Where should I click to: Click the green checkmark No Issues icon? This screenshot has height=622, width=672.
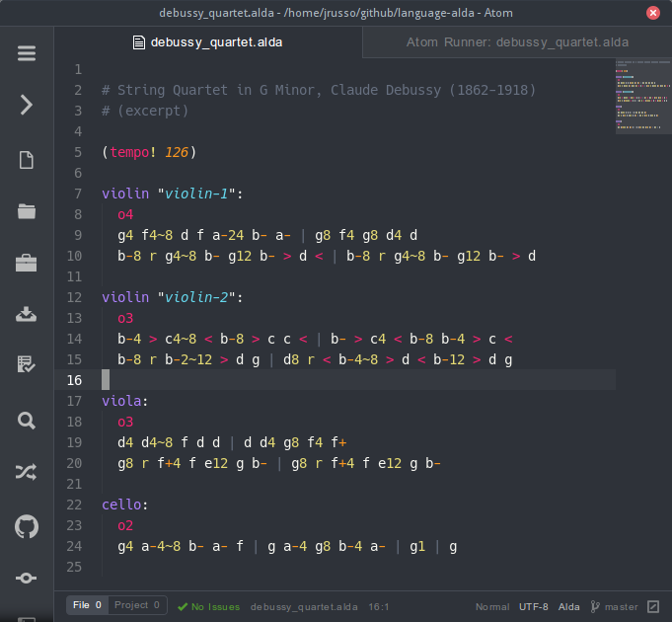click(x=183, y=607)
